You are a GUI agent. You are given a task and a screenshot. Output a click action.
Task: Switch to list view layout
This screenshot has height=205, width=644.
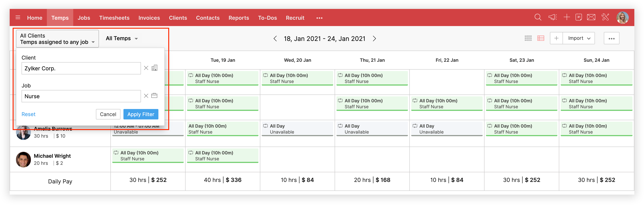tap(528, 38)
